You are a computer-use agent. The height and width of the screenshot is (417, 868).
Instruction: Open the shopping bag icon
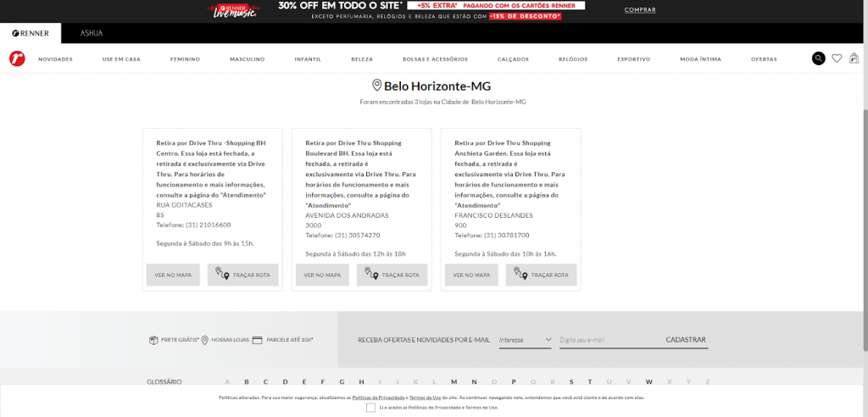tap(854, 58)
